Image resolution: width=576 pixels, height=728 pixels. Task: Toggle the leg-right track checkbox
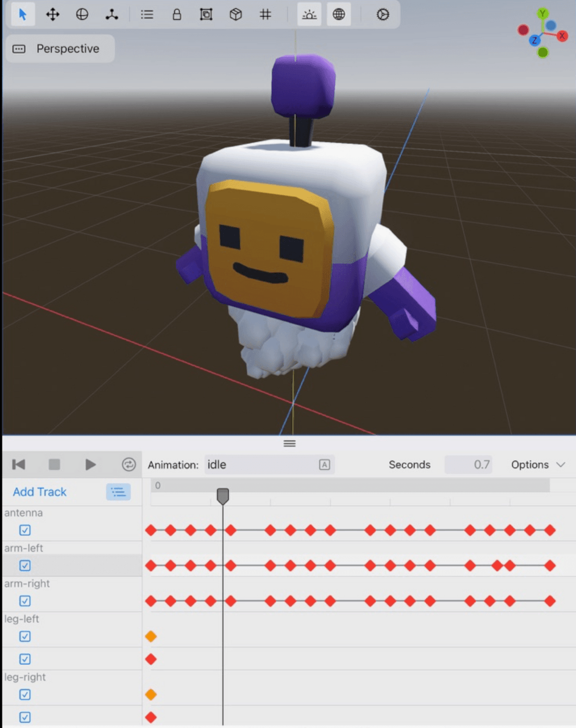coord(24,694)
